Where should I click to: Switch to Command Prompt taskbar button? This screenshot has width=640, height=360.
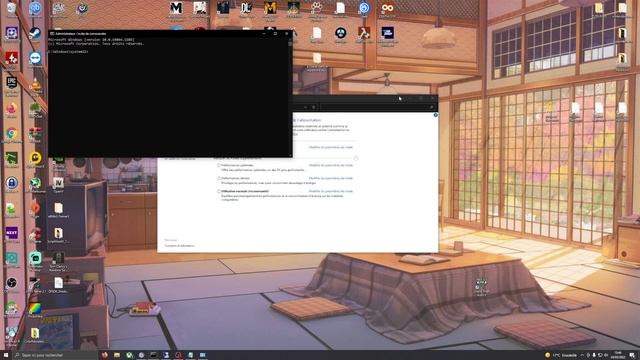coord(153,355)
